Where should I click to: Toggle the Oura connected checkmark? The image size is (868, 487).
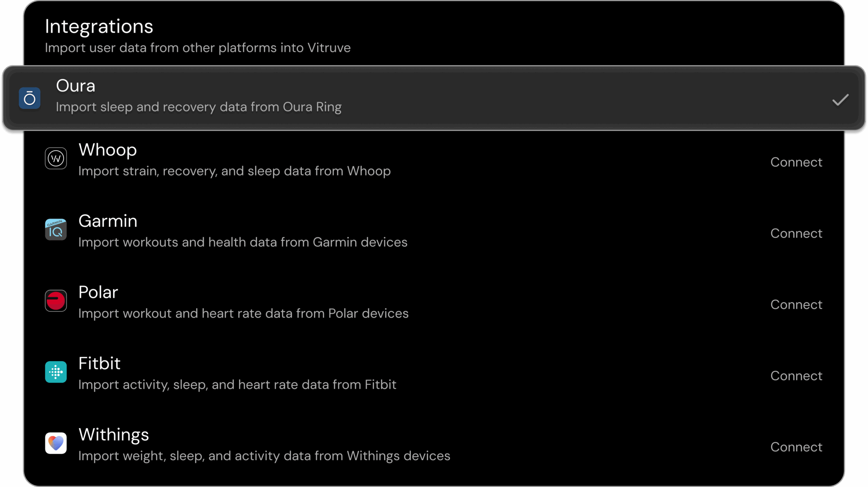(x=840, y=100)
